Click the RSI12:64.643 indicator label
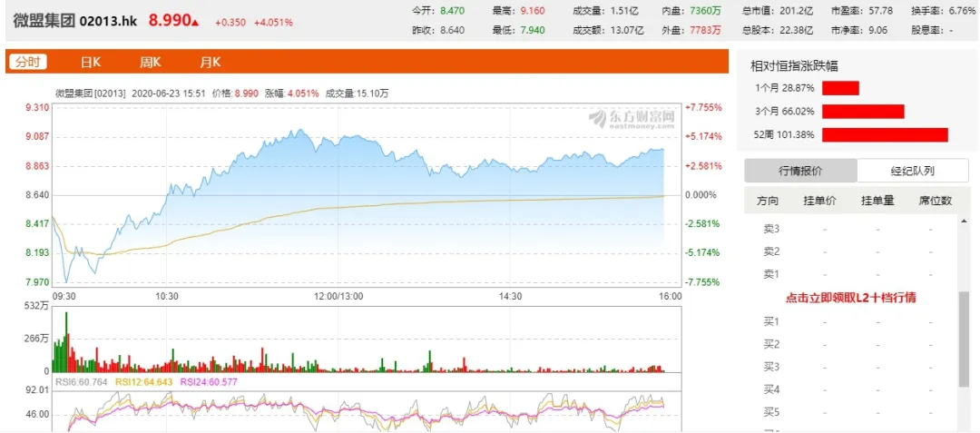Screen dimensions: 980x433 [143, 382]
